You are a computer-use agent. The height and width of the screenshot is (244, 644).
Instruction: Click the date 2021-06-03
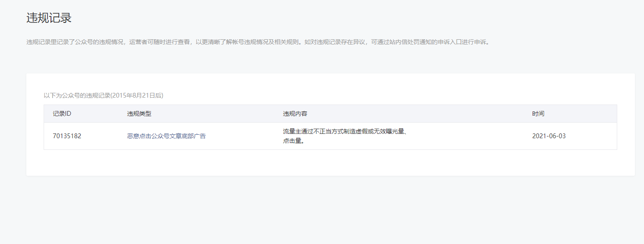point(549,136)
